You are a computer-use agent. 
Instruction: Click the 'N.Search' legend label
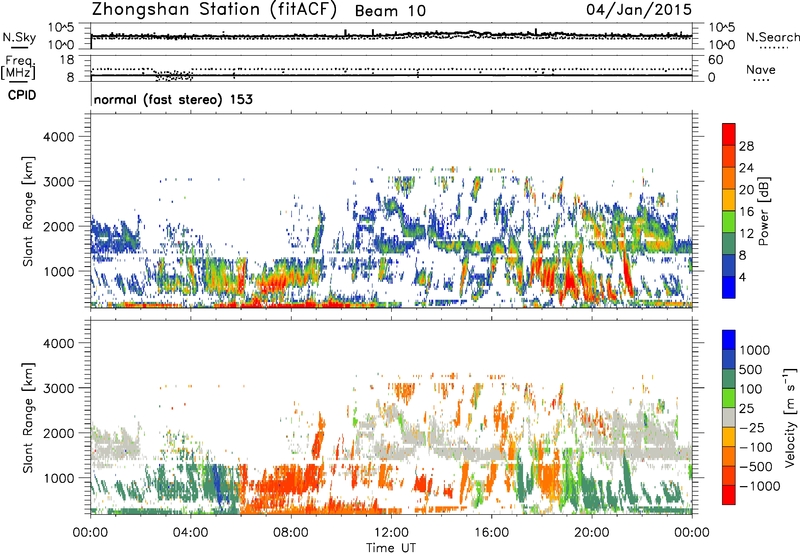773,37
